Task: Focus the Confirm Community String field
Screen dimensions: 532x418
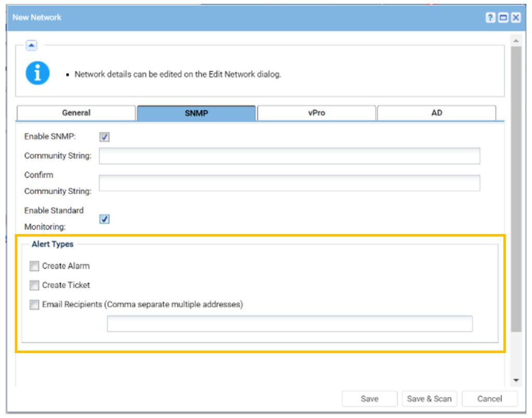Action: click(x=289, y=183)
